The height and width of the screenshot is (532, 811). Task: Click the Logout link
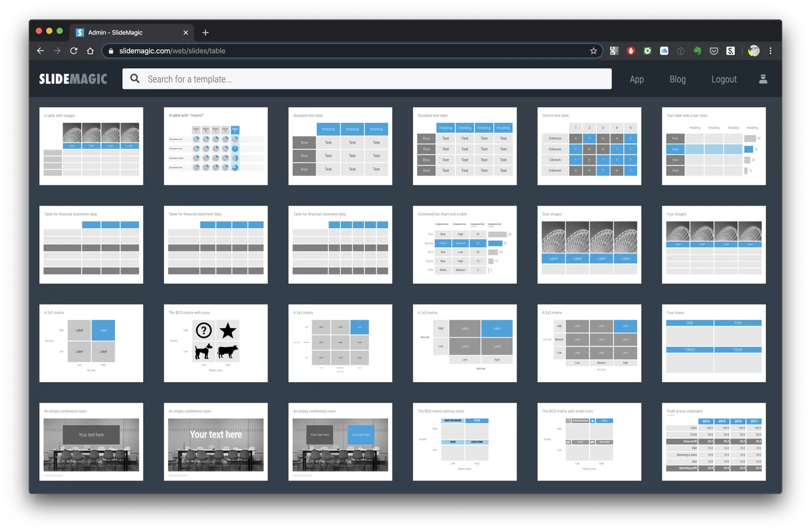pyautogui.click(x=724, y=79)
